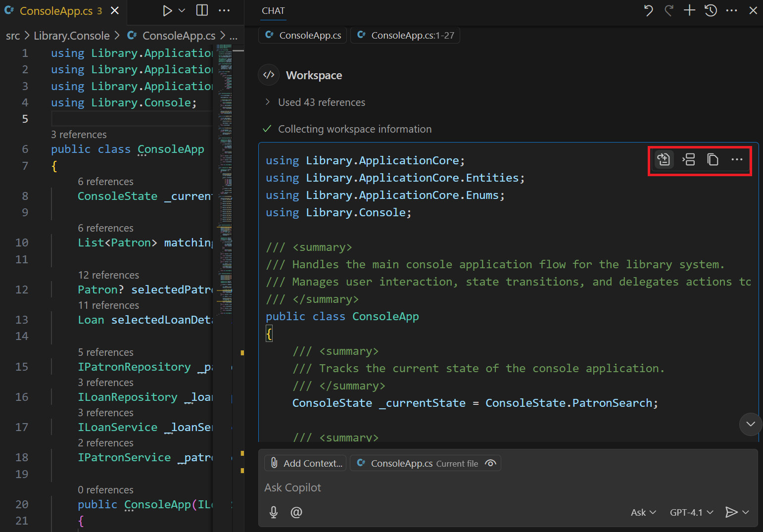
Task: Toggle visibility of ConsoleApp.cs context pill
Action: pos(490,463)
